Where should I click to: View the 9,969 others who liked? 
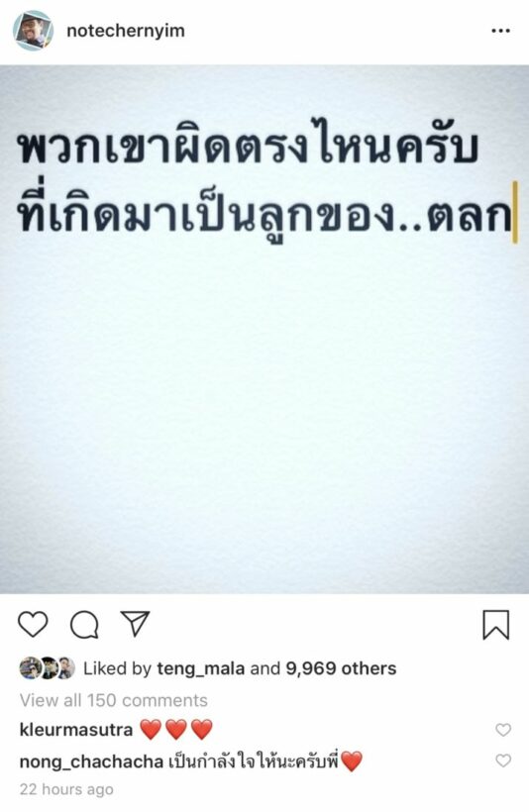click(341, 668)
